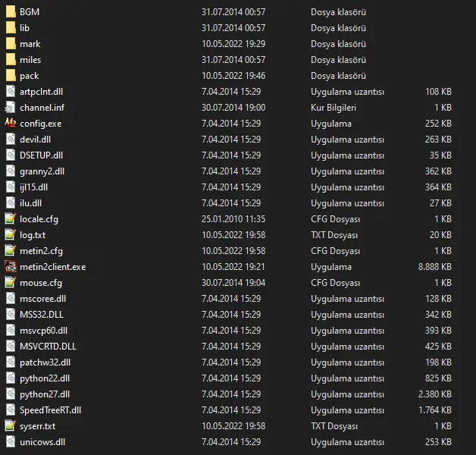This screenshot has width=476, height=455.
Task: Select the ilu.dll file icon
Action: pyautogui.click(x=11, y=203)
